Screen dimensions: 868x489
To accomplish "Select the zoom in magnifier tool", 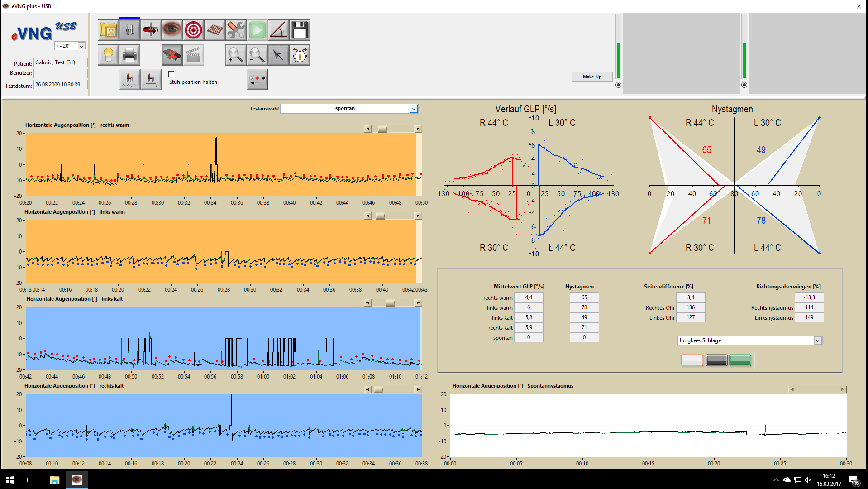I will (235, 55).
